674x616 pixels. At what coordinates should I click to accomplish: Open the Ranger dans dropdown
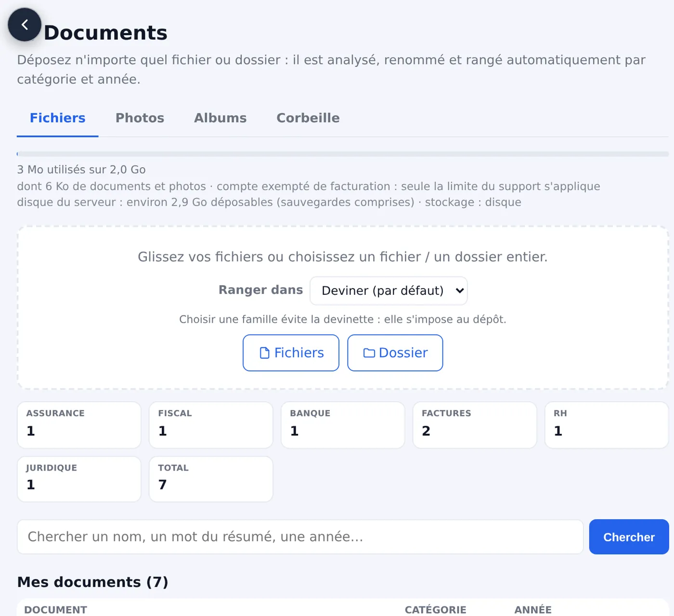tap(389, 290)
